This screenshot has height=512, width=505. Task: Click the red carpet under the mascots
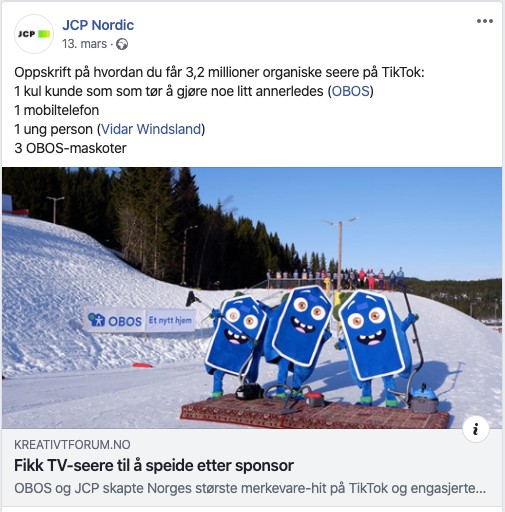315,412
